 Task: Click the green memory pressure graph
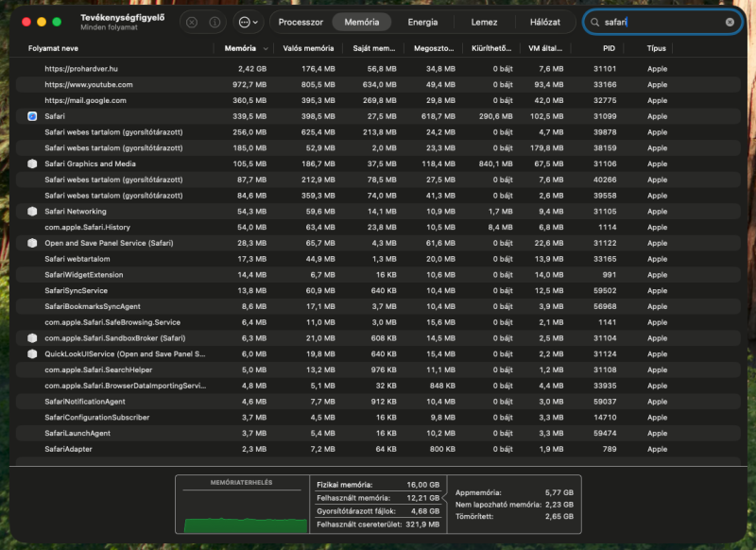tap(246, 524)
